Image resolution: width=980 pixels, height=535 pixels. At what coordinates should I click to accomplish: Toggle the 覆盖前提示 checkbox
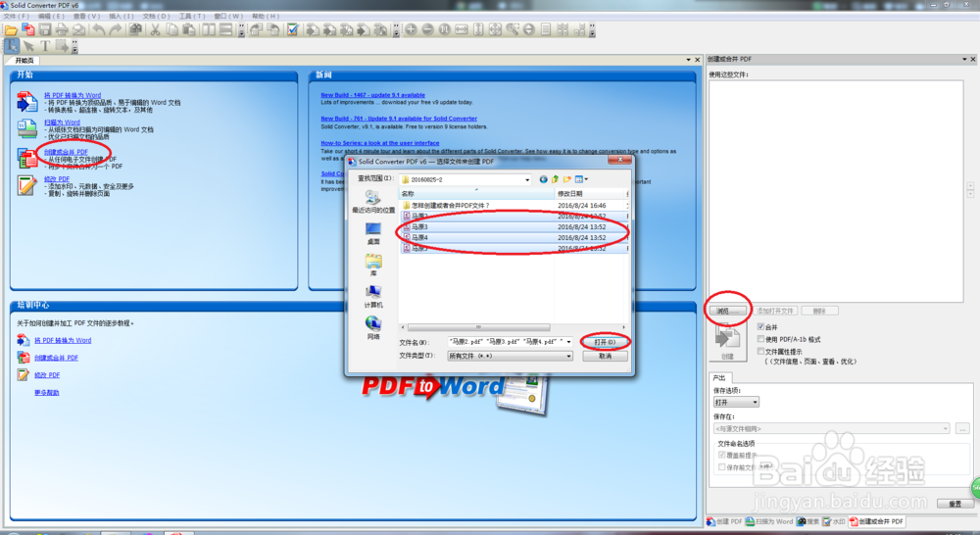[x=722, y=455]
